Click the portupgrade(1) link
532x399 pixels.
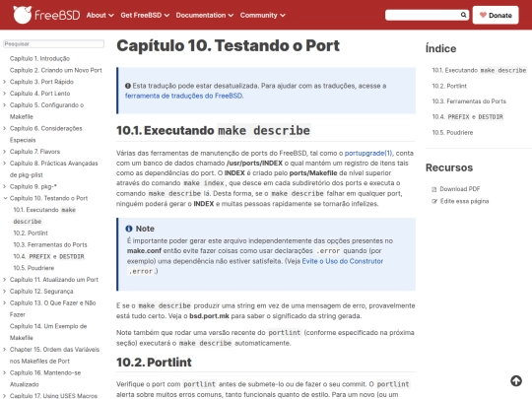click(368, 153)
